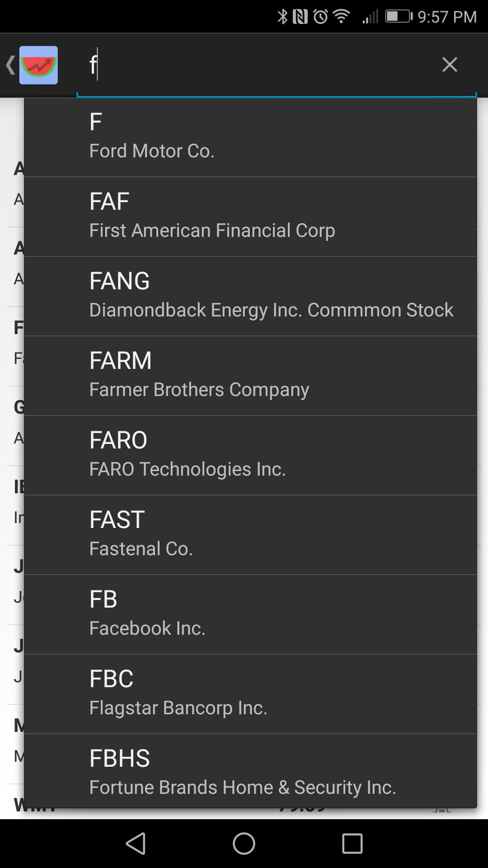Image resolution: width=488 pixels, height=868 pixels.
Task: Select FANG Diamondback Energy suggestion
Action: click(x=250, y=296)
